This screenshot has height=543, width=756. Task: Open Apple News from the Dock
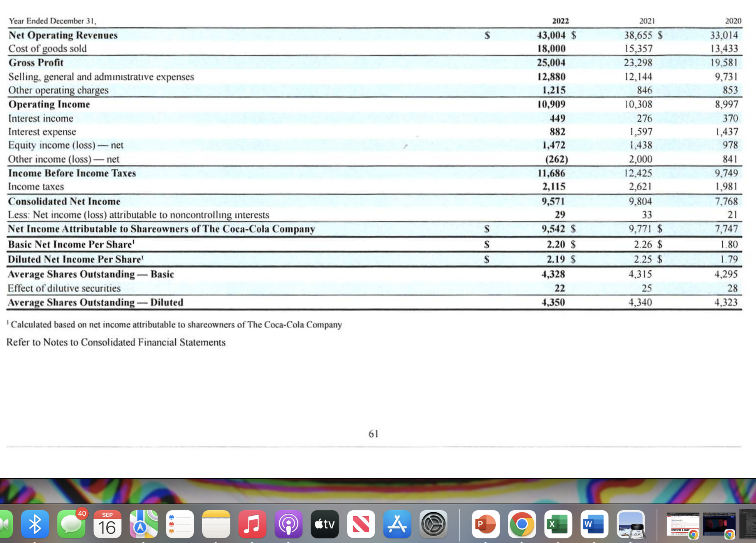[361, 524]
